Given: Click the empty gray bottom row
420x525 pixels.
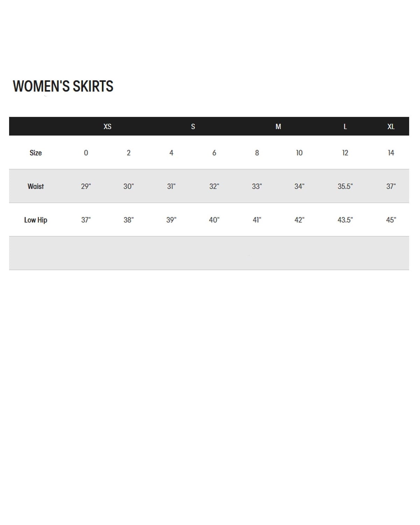Looking at the screenshot, I should tap(209, 253).
